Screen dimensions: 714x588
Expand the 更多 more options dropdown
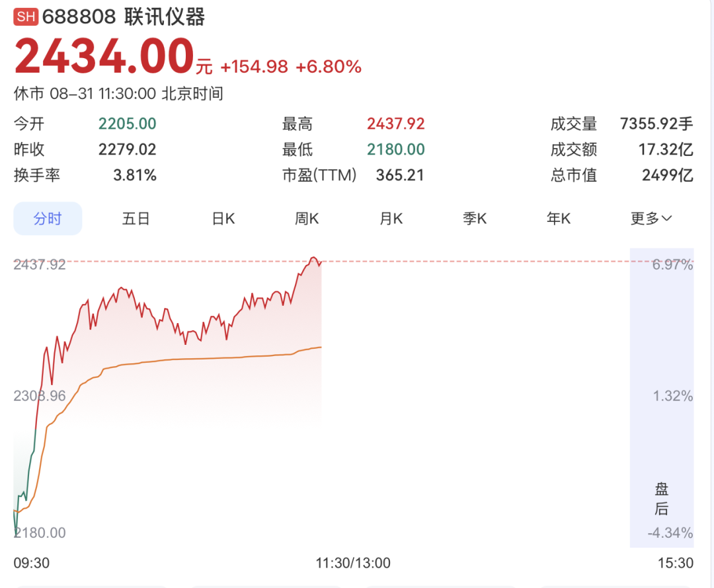tap(651, 219)
